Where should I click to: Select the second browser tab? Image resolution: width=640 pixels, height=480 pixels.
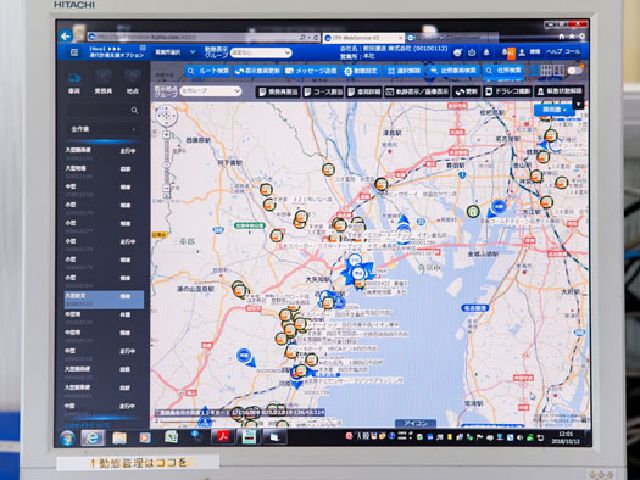[452, 38]
